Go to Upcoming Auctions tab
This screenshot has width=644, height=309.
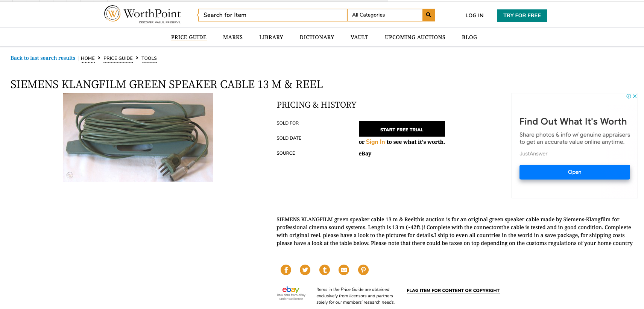[415, 37]
